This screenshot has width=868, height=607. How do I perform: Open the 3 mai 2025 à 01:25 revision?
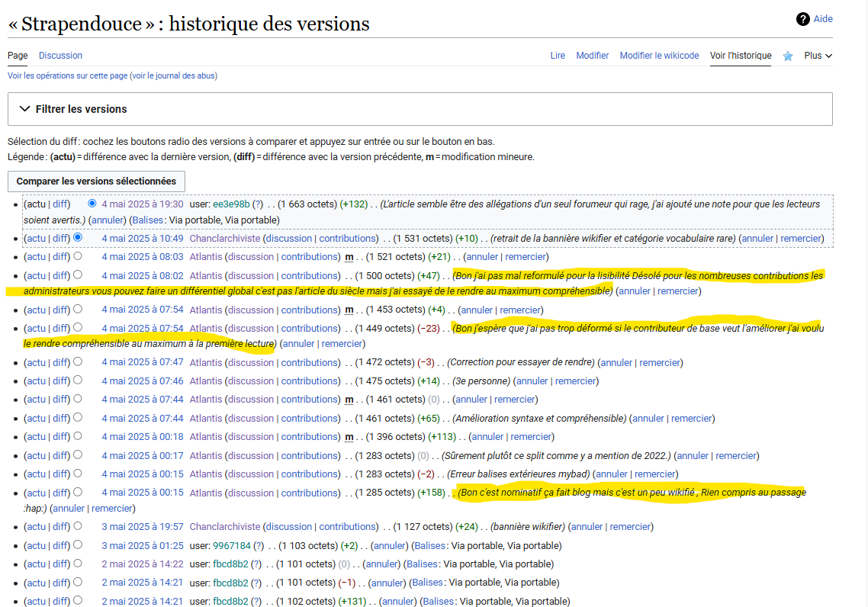coord(143,546)
